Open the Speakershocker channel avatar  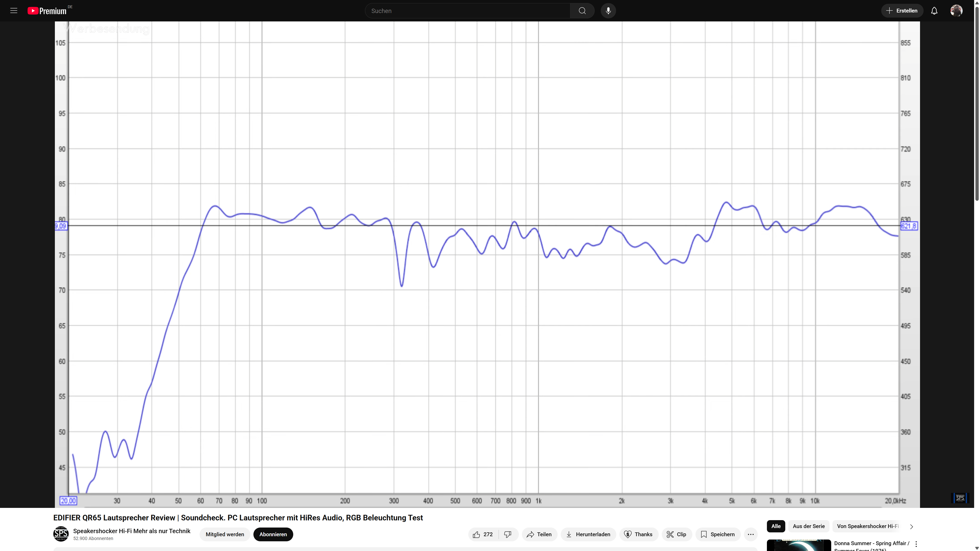(61, 534)
